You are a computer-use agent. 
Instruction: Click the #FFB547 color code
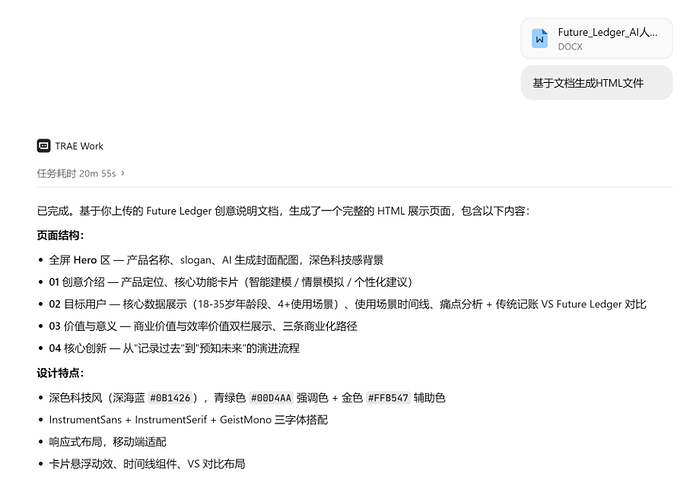click(x=388, y=398)
